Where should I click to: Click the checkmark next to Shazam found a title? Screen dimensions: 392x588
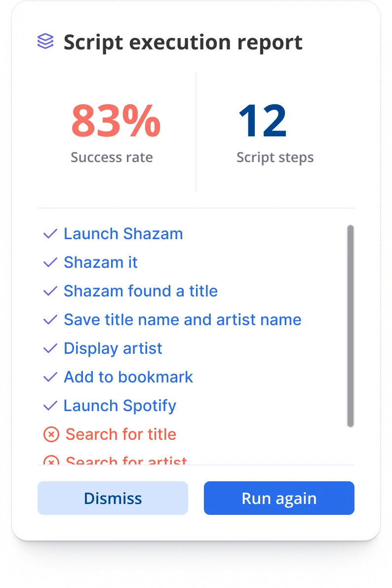point(50,292)
